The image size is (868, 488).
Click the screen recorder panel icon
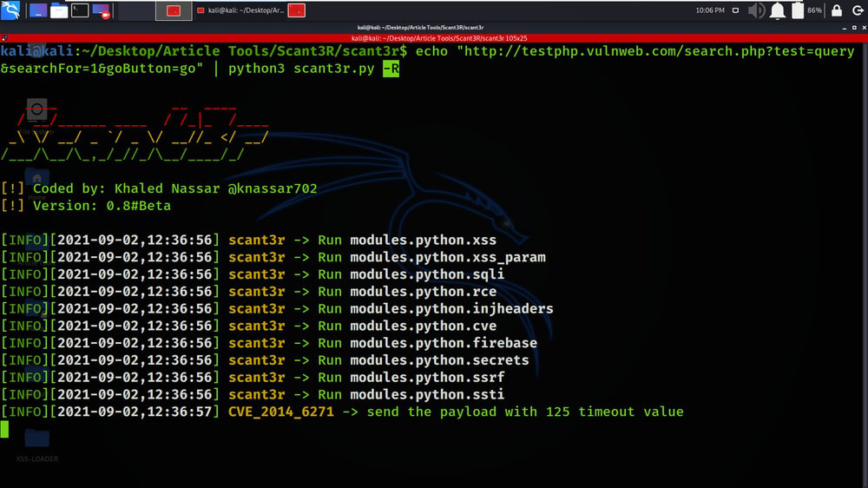(x=102, y=10)
